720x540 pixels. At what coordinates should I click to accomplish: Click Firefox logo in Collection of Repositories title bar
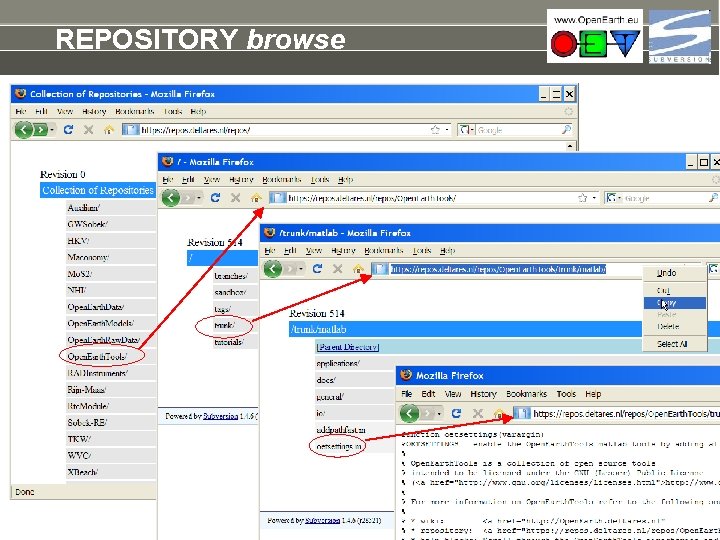tap(20, 94)
